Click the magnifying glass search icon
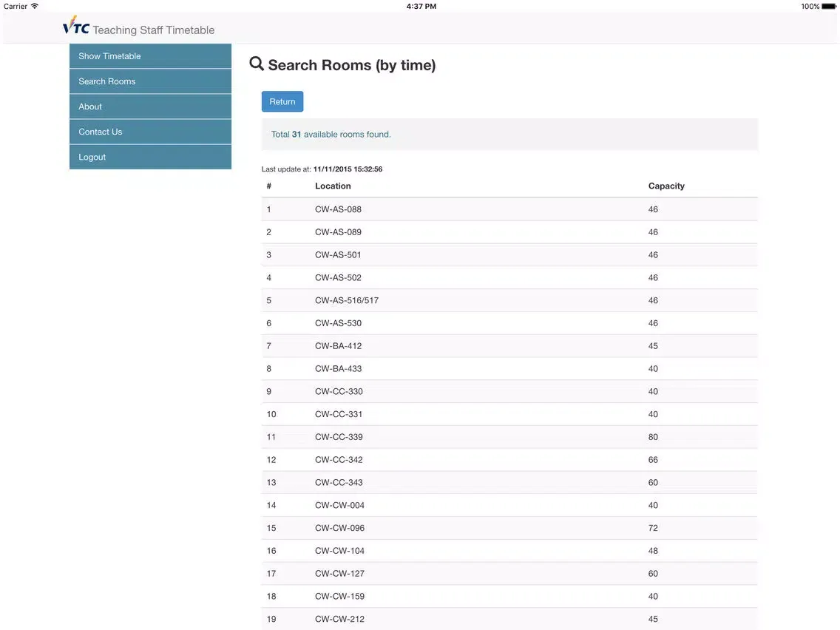This screenshot has height=630, width=840. click(256, 64)
